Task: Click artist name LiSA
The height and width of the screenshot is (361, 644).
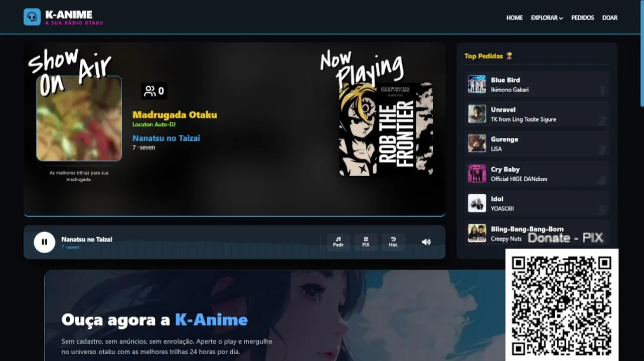Action: (496, 149)
